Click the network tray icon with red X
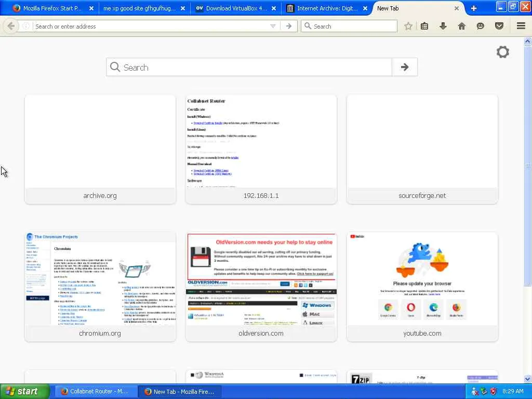This screenshot has height=399, width=532. [475, 391]
